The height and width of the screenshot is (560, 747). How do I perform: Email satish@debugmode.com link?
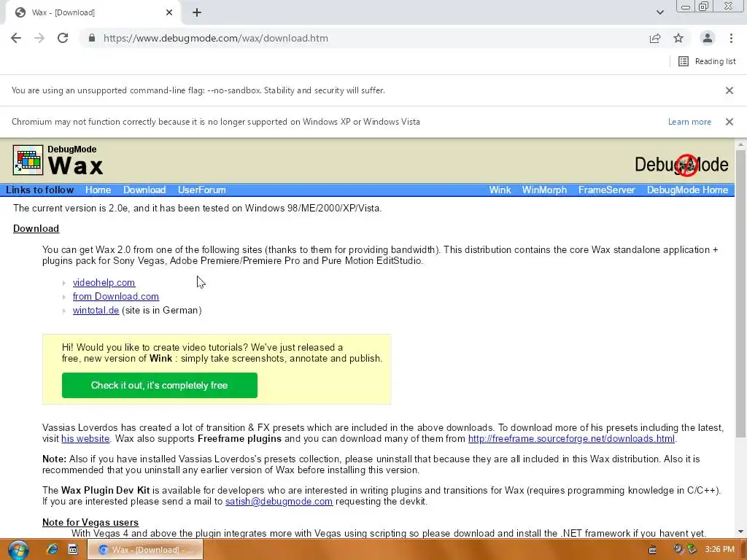coord(279,502)
